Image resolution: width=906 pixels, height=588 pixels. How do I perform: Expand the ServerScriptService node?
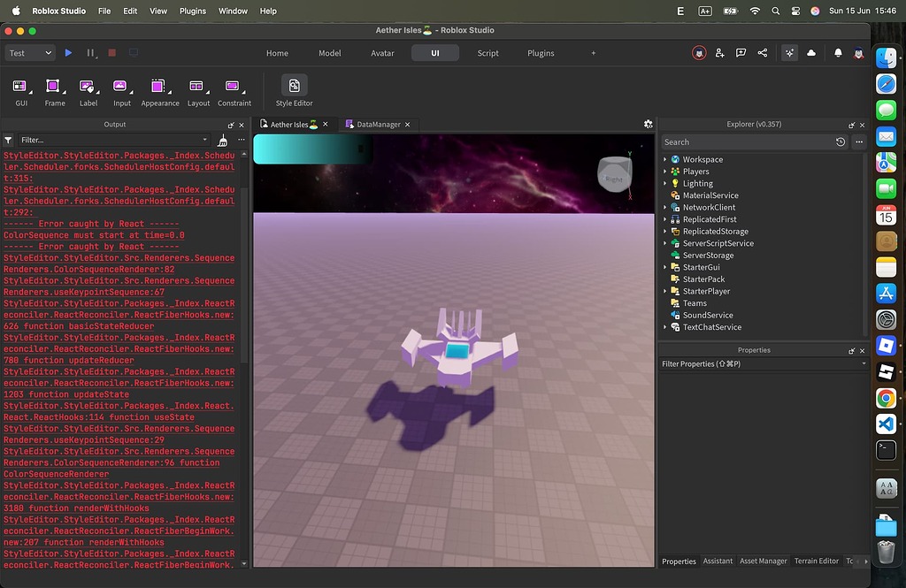(665, 243)
